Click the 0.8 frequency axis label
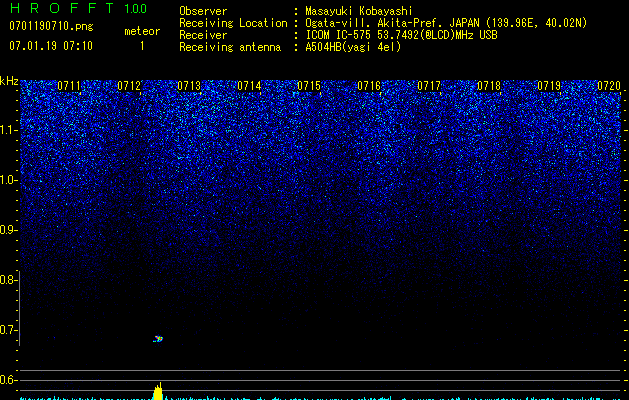Viewport: 629px width, 400px height. [x=8, y=280]
